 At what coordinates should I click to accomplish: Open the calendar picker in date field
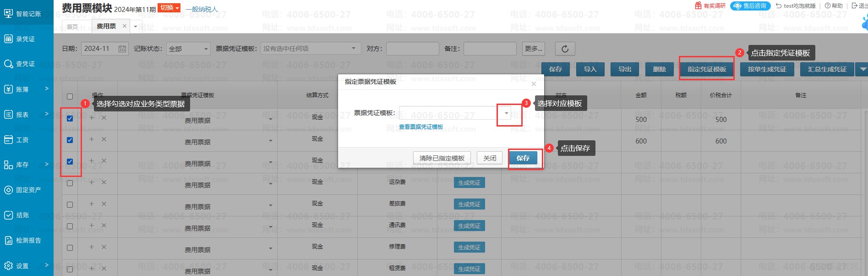pyautogui.click(x=122, y=49)
